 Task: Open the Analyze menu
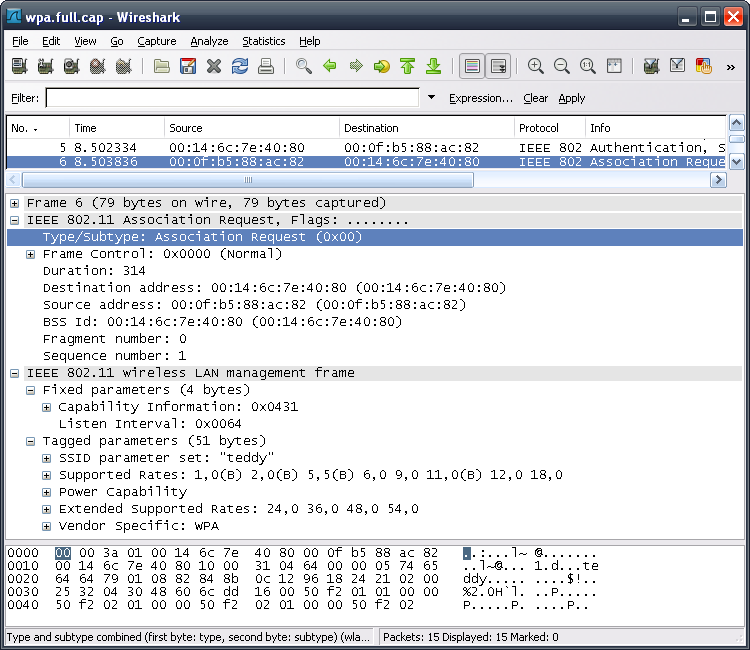point(209,41)
